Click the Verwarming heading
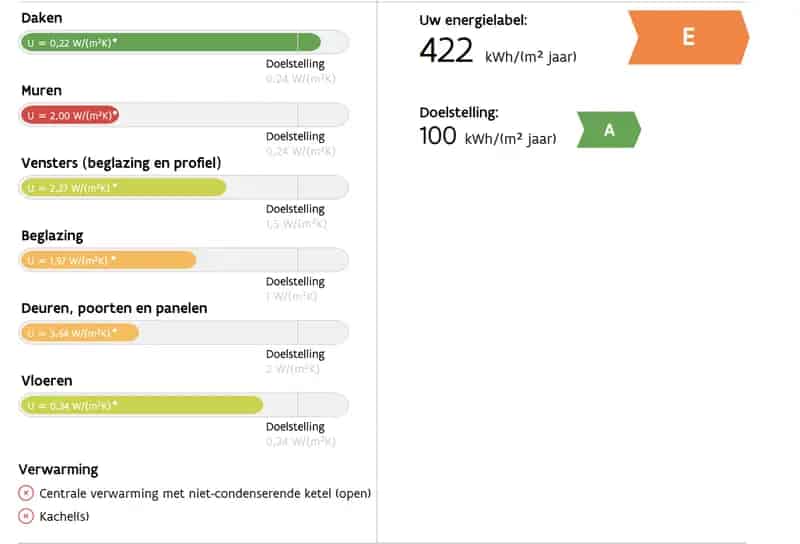The image size is (800, 544). [58, 469]
